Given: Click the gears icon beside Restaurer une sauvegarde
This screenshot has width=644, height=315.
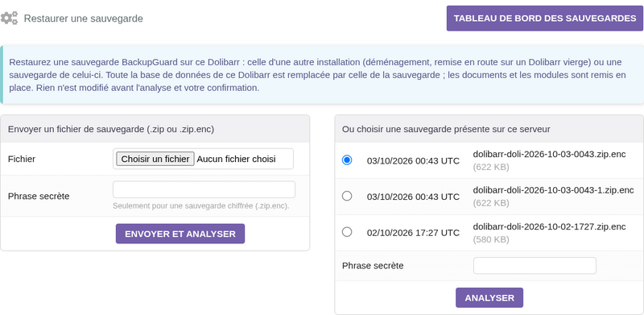Looking at the screenshot, I should point(9,18).
